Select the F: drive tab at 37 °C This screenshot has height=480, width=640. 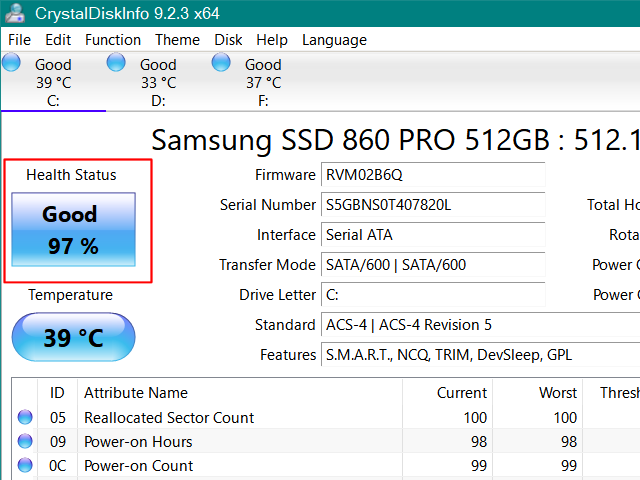tap(263, 82)
